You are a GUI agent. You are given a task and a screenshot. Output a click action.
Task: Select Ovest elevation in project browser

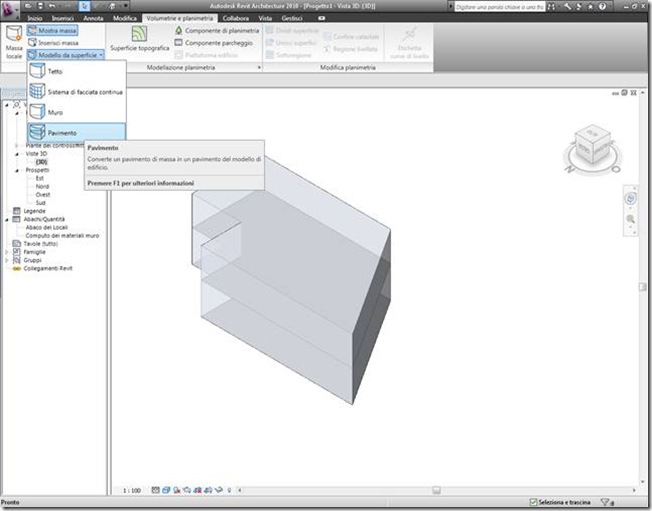pos(42,195)
